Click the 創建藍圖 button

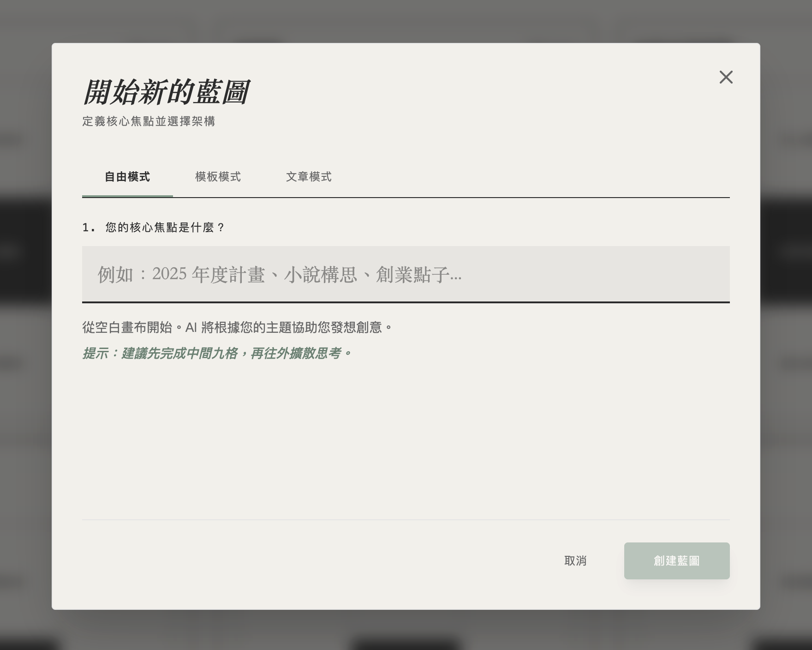point(676,561)
